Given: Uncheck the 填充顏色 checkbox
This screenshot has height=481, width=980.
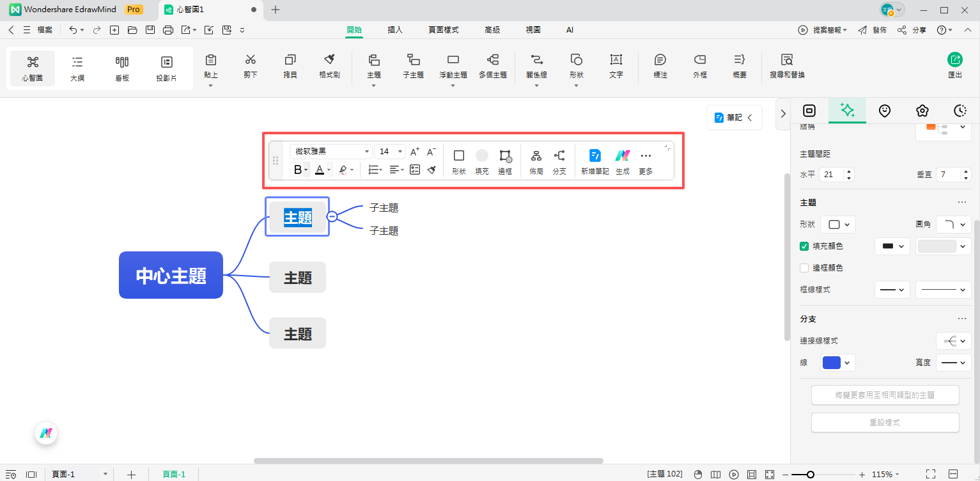Looking at the screenshot, I should click(x=805, y=246).
